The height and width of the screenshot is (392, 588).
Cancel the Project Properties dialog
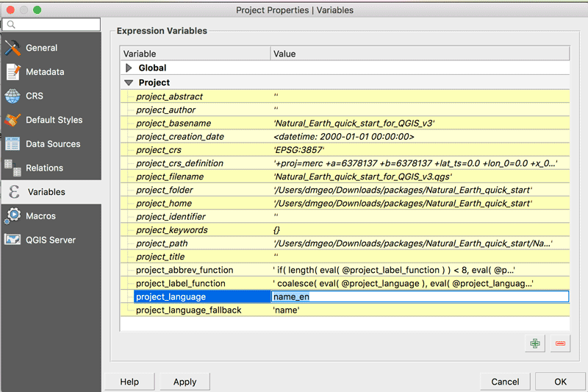pos(505,382)
